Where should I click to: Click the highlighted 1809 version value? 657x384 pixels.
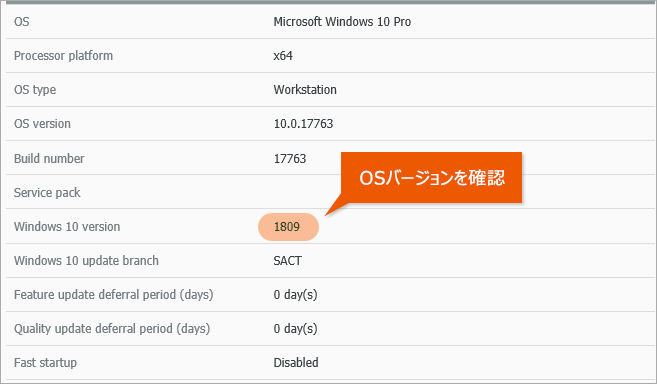(288, 227)
